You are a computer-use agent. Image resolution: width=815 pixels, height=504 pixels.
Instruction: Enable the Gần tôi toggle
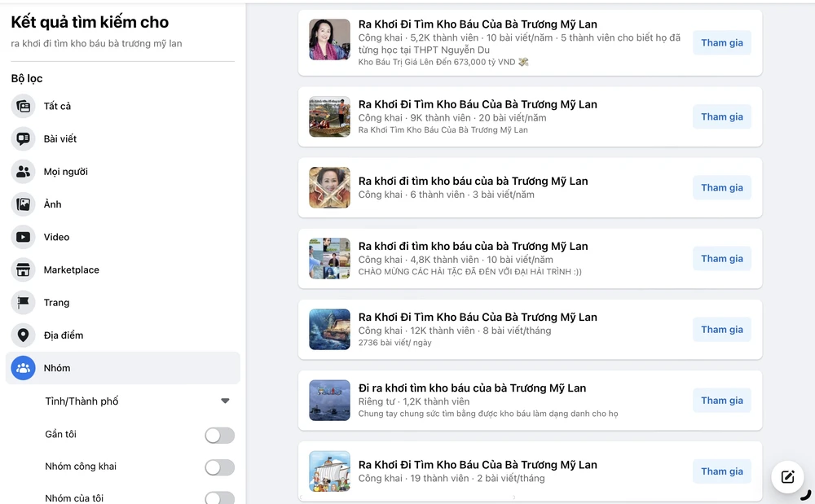pos(219,435)
